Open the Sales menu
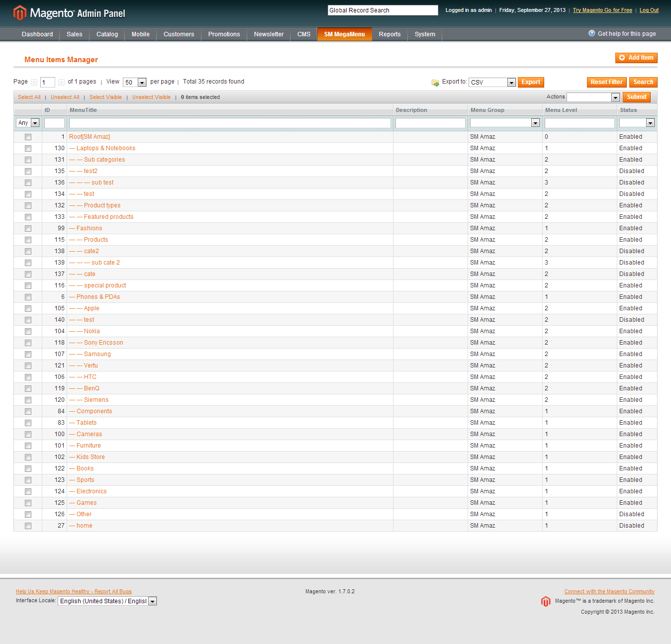Image resolution: width=671 pixels, height=644 pixels. click(x=75, y=34)
